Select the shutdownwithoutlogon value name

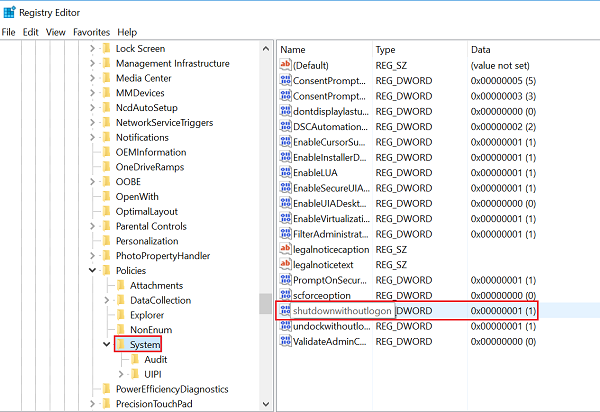(342, 311)
